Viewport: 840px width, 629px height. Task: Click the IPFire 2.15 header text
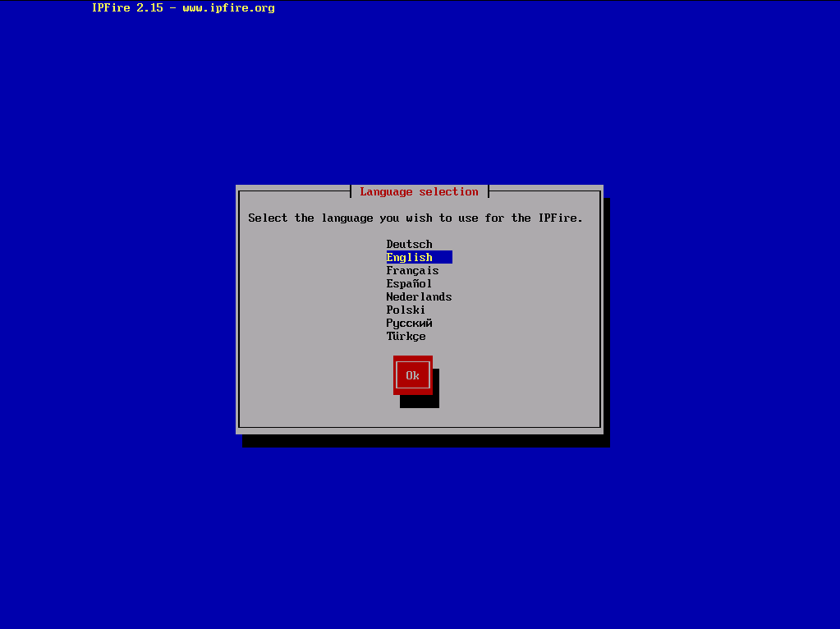[x=183, y=8]
